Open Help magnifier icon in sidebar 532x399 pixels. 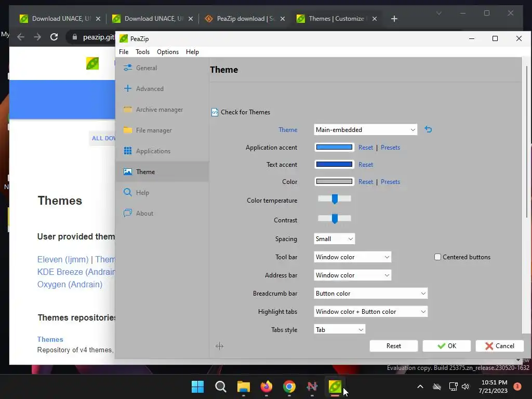[128, 192]
